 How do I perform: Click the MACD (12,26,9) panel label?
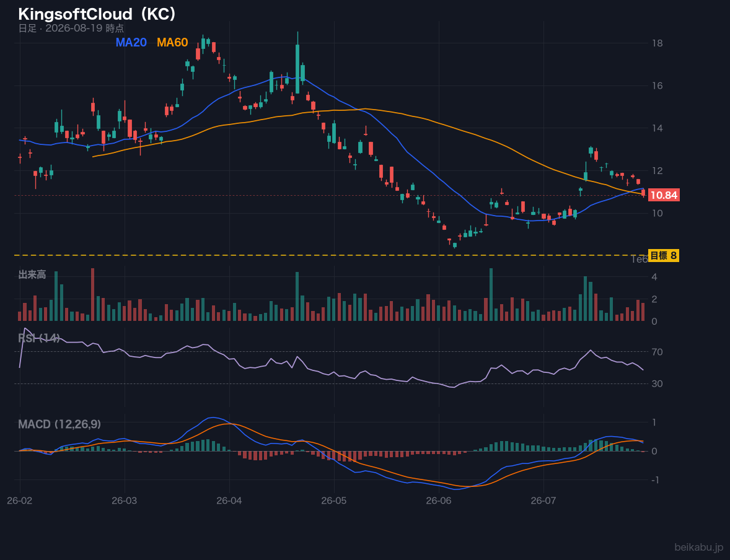pyautogui.click(x=59, y=424)
